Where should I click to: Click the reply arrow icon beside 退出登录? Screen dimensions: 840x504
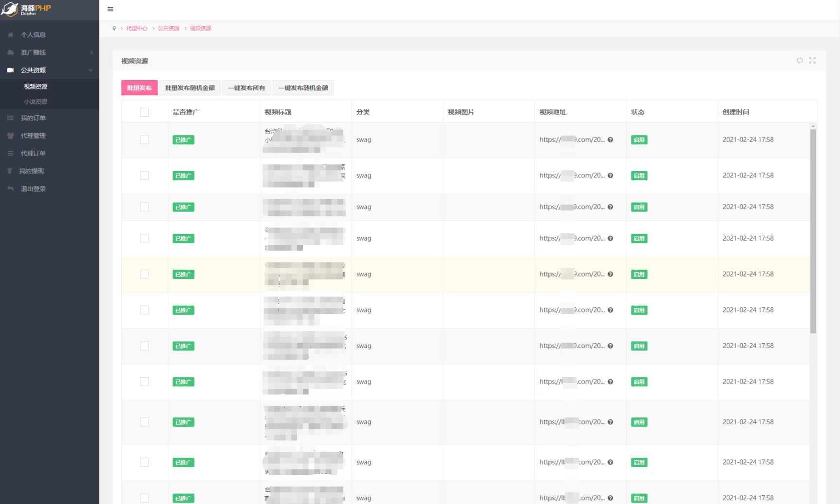(11, 189)
